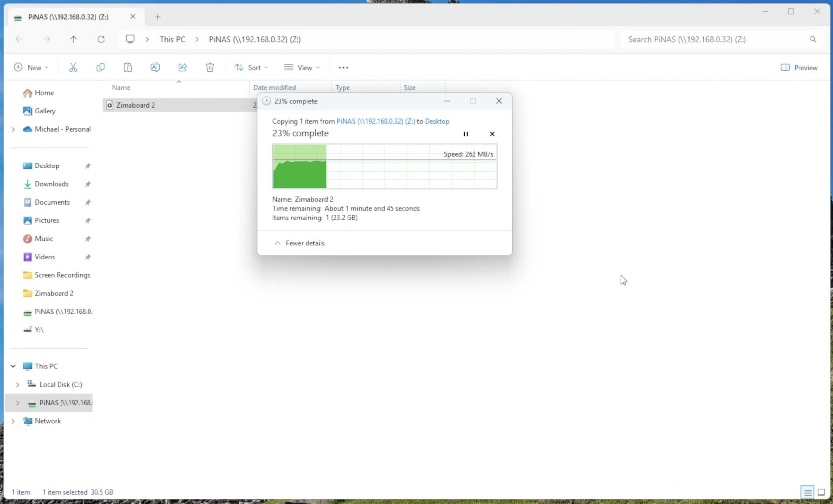Click the Refresh button in navigation bar
This screenshot has height=504, width=833.
pyautogui.click(x=101, y=40)
